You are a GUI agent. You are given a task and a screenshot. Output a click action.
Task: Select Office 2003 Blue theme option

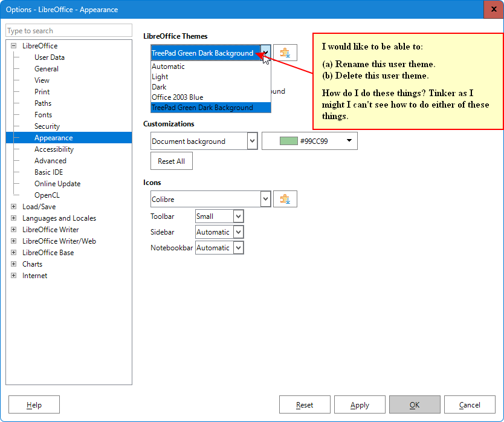pyautogui.click(x=178, y=97)
